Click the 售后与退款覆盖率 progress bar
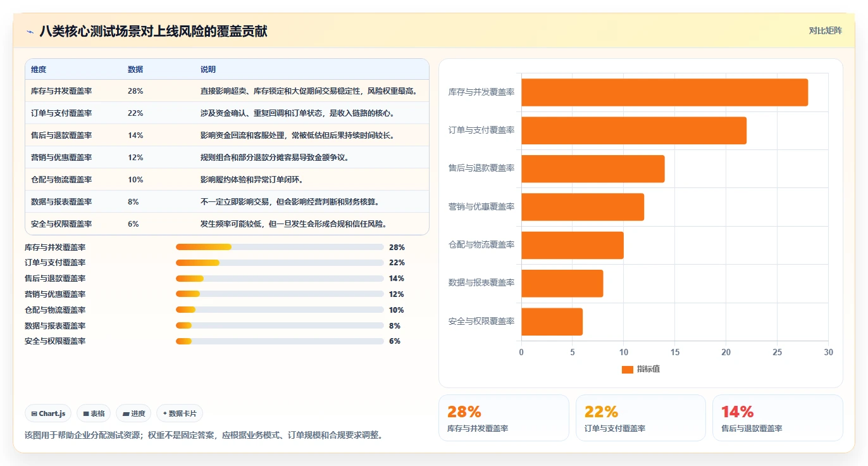This screenshot has height=466, width=868. [280, 279]
